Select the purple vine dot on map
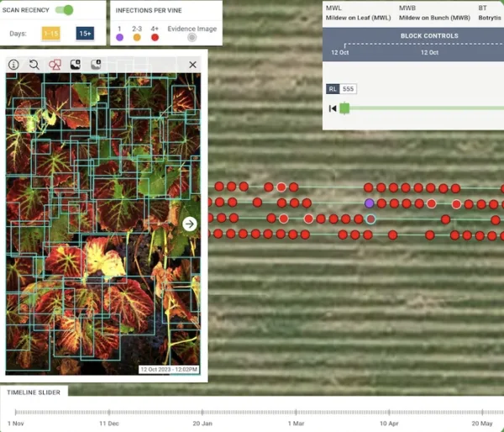The image size is (504, 432). click(370, 203)
